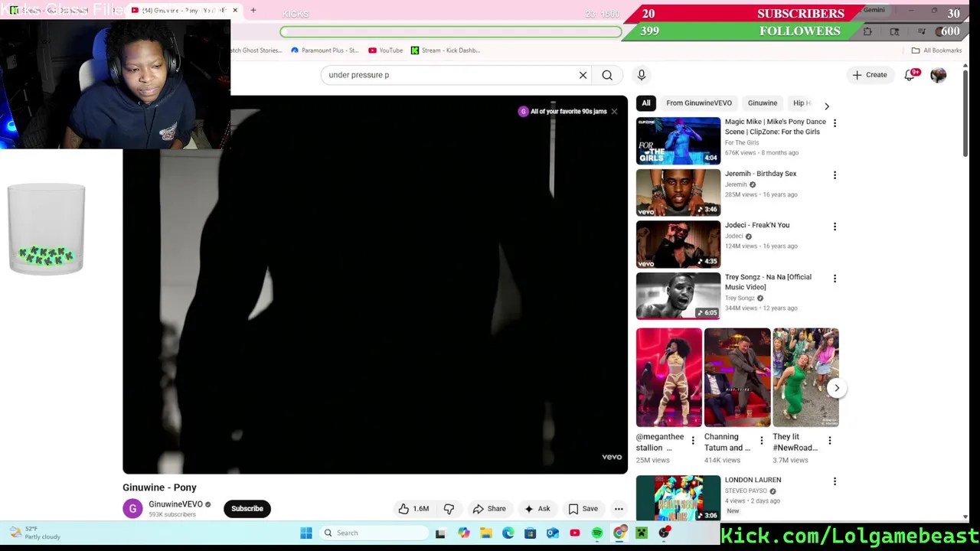This screenshot has width=980, height=551.
Task: Open the YouTube bookmark
Action: click(x=386, y=51)
